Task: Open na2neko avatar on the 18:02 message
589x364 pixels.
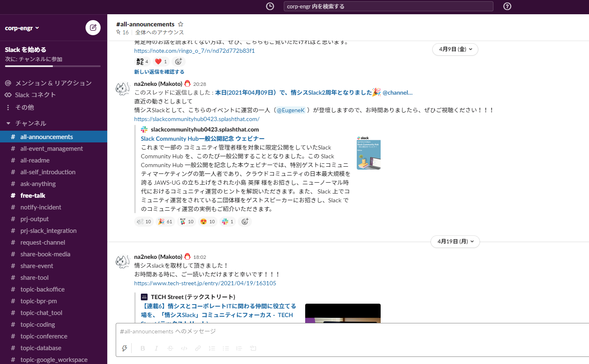Action: tap(123, 262)
